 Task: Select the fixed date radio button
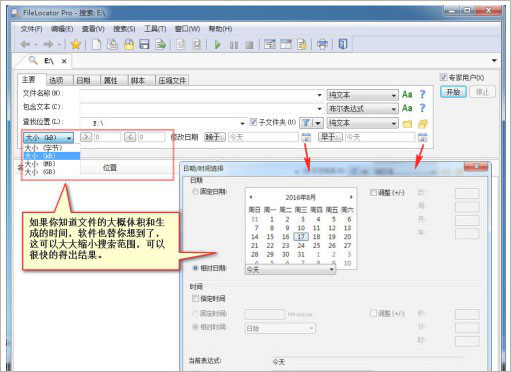(195, 192)
